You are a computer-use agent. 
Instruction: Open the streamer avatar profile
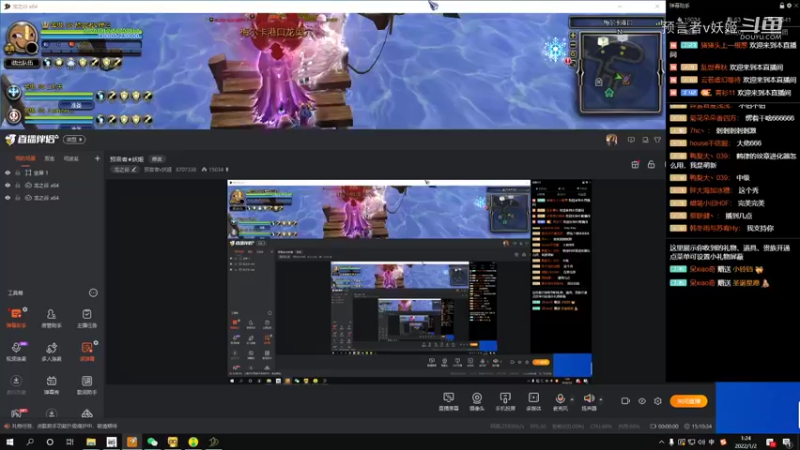611,140
